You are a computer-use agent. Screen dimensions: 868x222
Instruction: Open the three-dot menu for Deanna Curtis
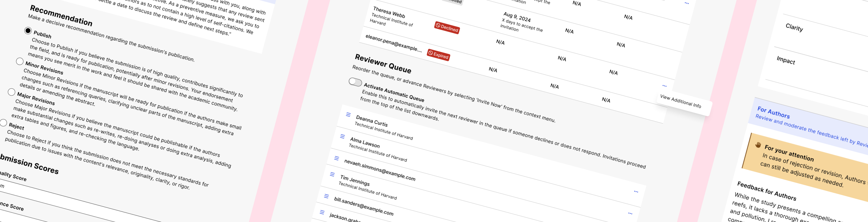636,192
